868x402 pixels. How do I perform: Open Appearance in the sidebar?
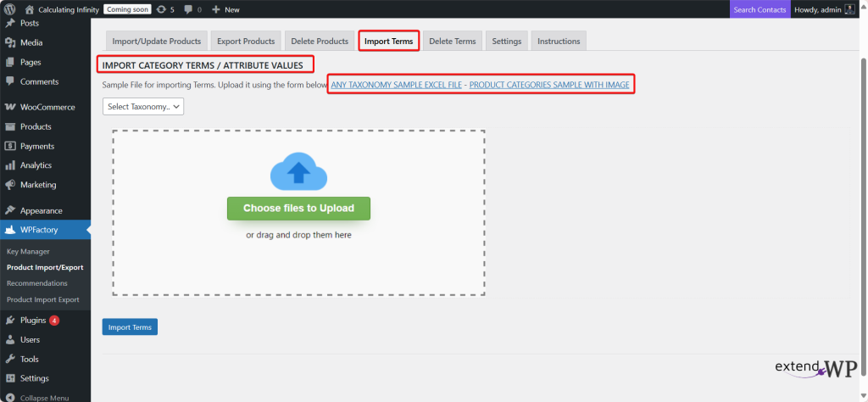click(x=41, y=210)
